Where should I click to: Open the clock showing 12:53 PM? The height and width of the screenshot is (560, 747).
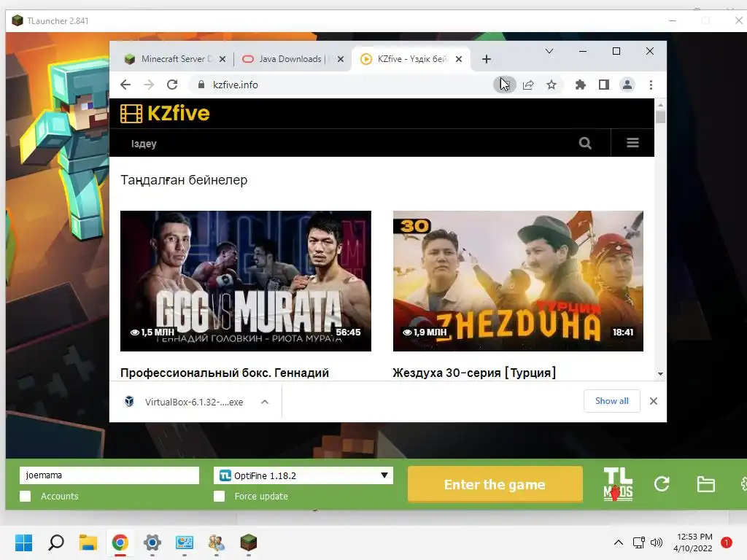point(694,542)
